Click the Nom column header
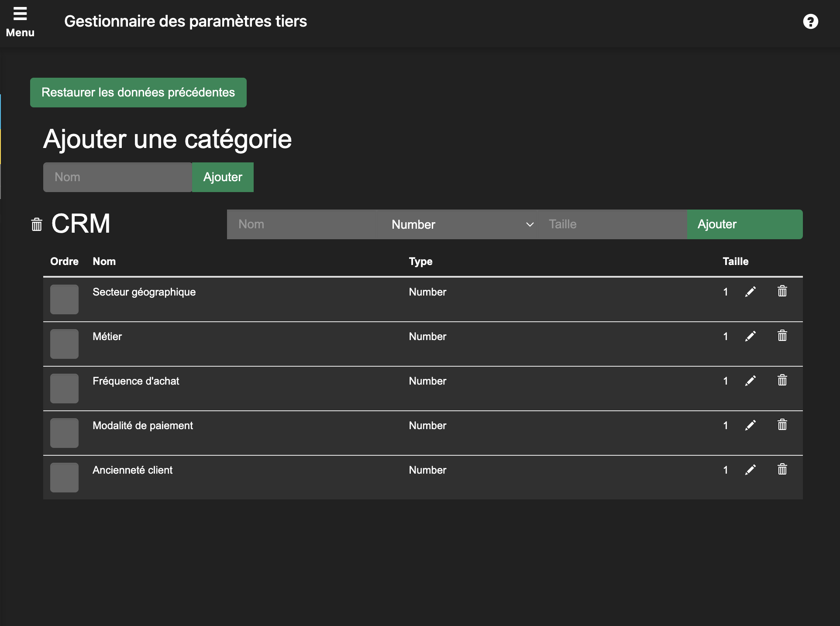The width and height of the screenshot is (840, 626). click(104, 261)
